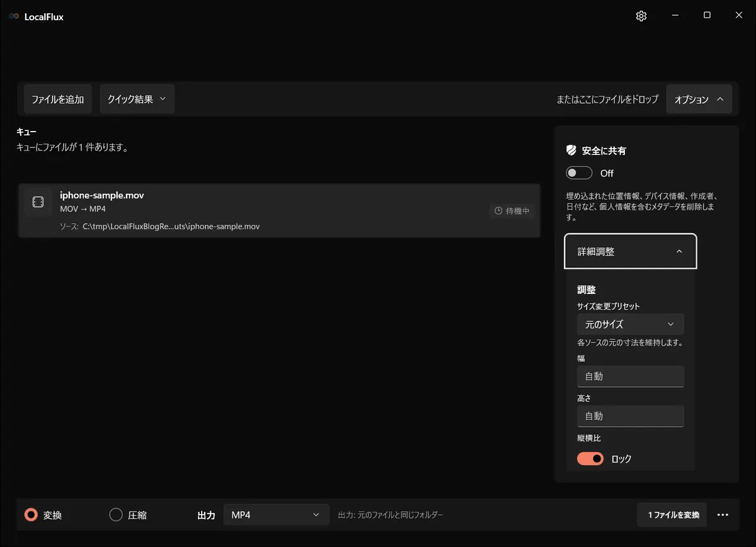756x547 pixels.
Task: Toggle the 縦横比 ロック switch
Action: point(590,459)
